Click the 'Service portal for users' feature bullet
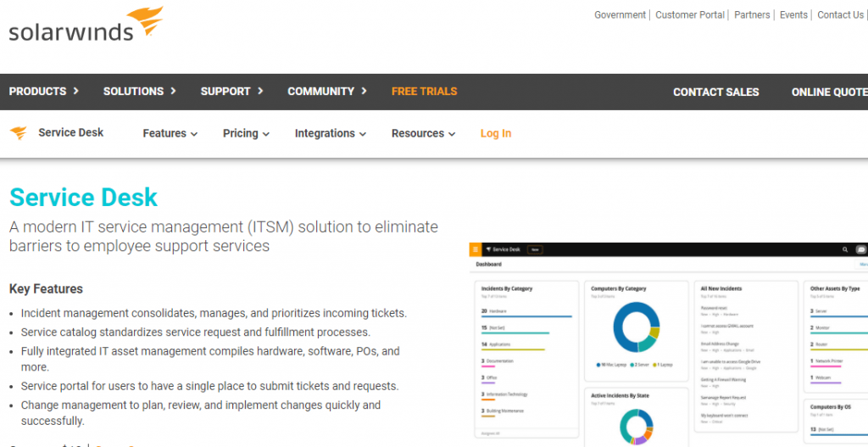Screen dimensions: 868x447 click(210, 386)
